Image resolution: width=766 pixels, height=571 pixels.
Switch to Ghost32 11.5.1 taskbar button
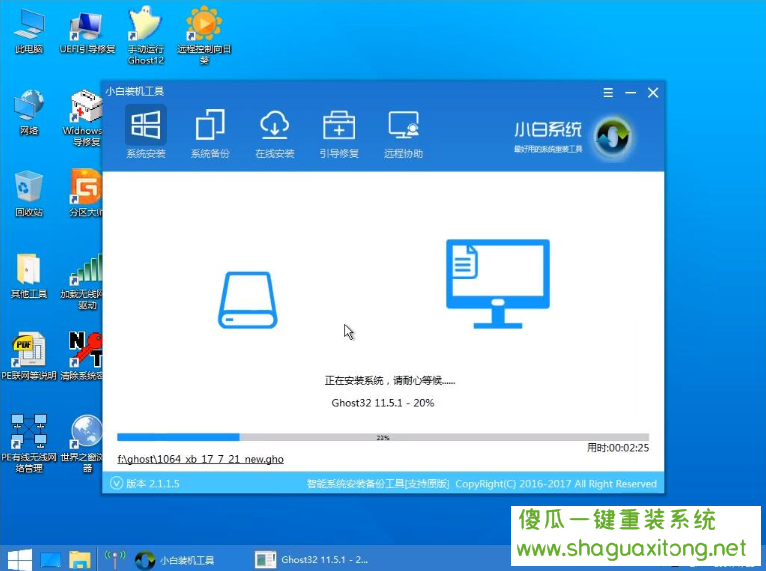point(312,560)
